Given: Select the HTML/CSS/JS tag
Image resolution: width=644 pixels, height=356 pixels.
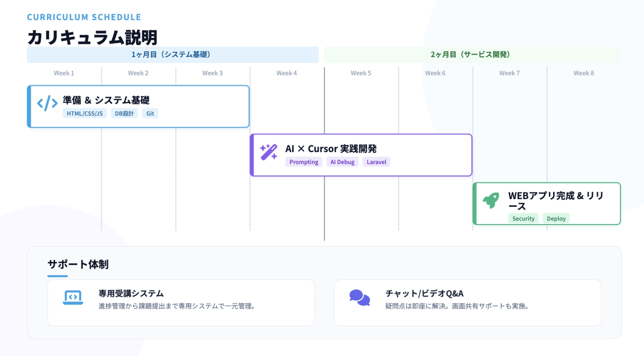Looking at the screenshot, I should click(x=85, y=113).
